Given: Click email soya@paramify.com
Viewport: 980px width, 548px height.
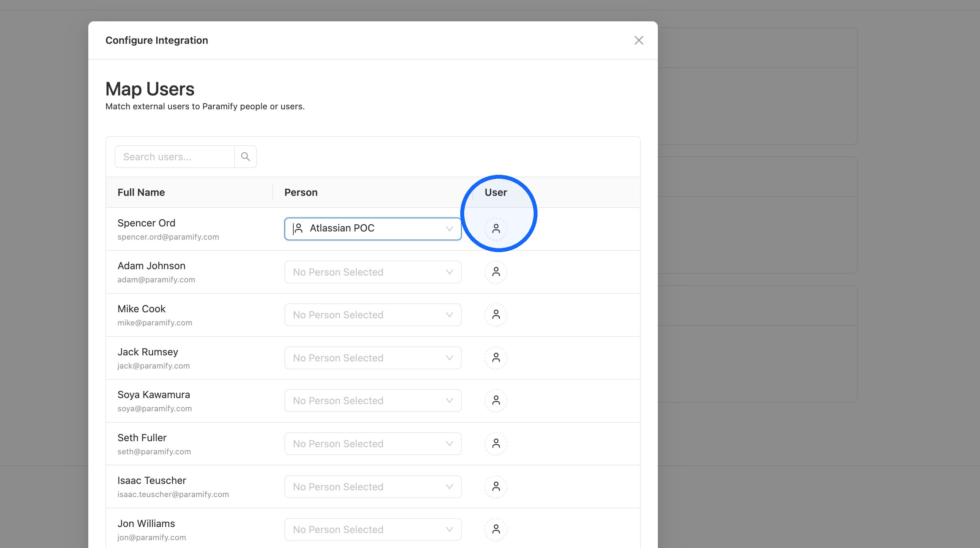Looking at the screenshot, I should pos(155,408).
